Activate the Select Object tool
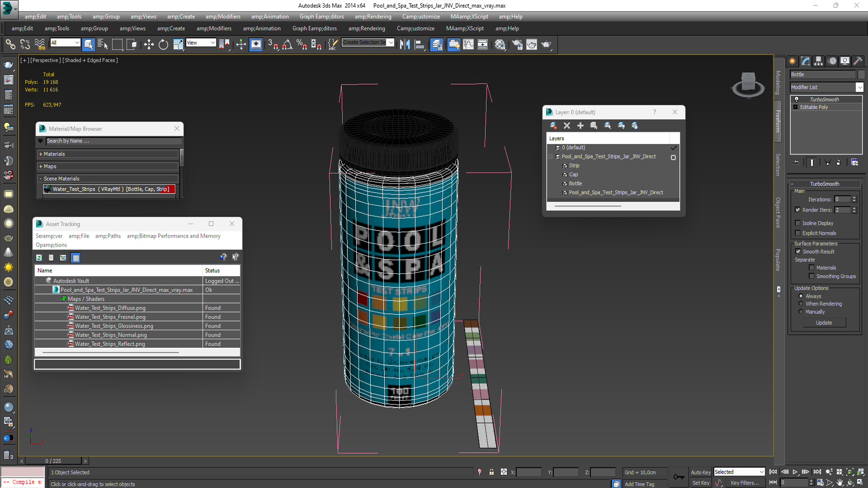 point(89,44)
